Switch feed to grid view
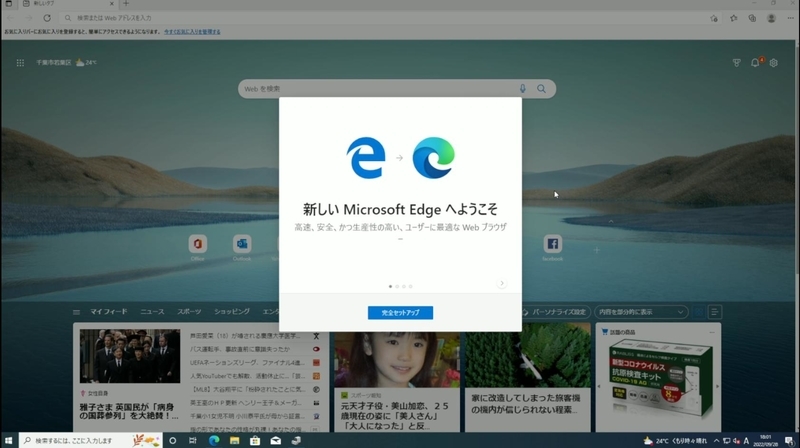This screenshot has height=448, width=800. click(699, 312)
